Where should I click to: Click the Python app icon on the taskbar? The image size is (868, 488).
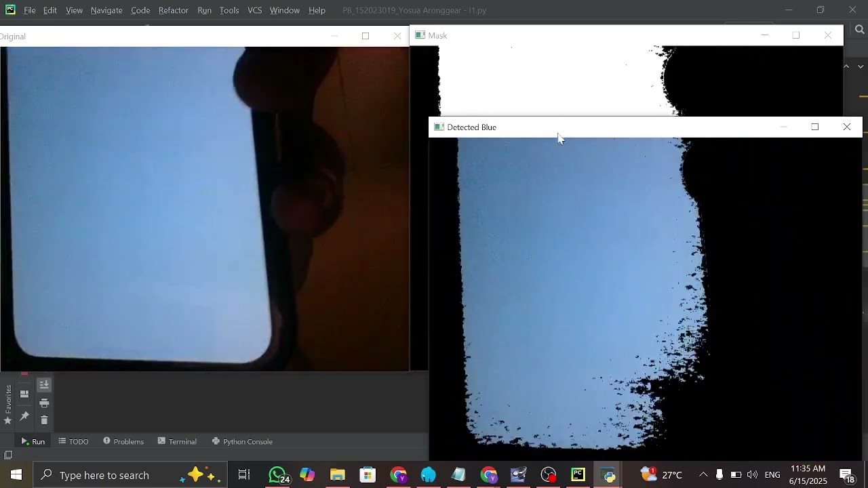[x=608, y=475]
